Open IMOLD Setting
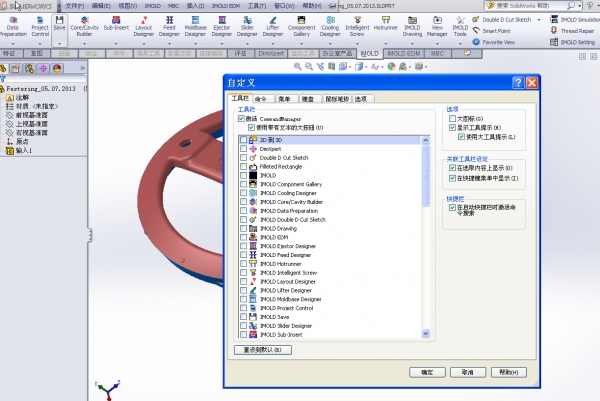Image resolution: width=600 pixels, height=401 pixels. click(573, 42)
